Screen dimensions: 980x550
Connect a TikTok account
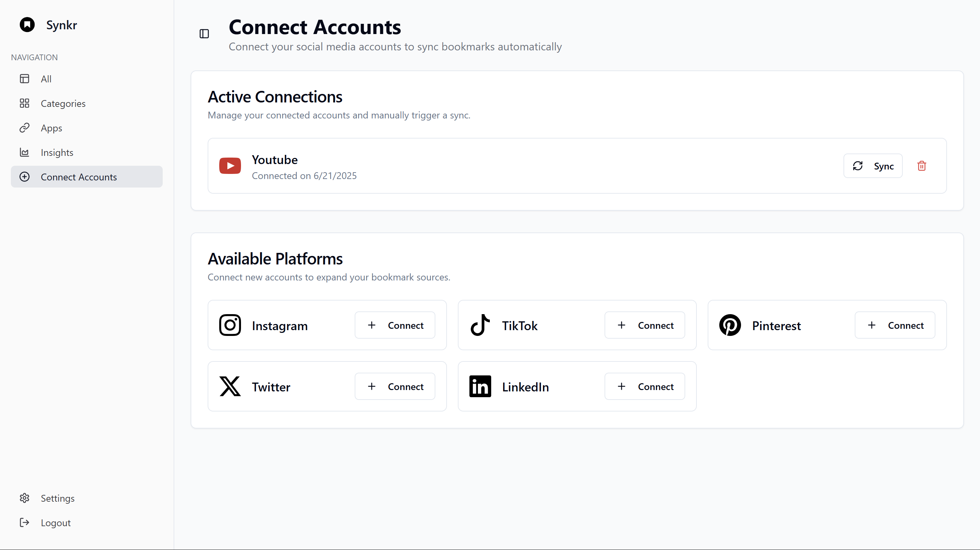click(645, 325)
